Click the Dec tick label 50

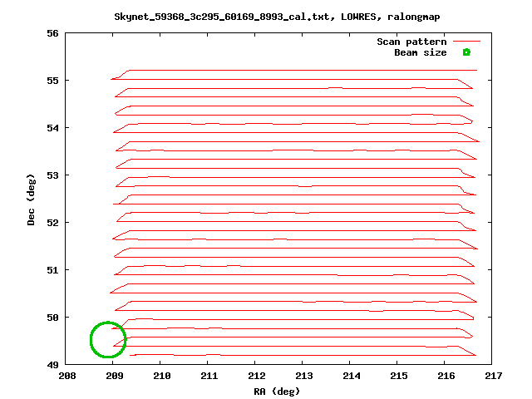point(52,318)
